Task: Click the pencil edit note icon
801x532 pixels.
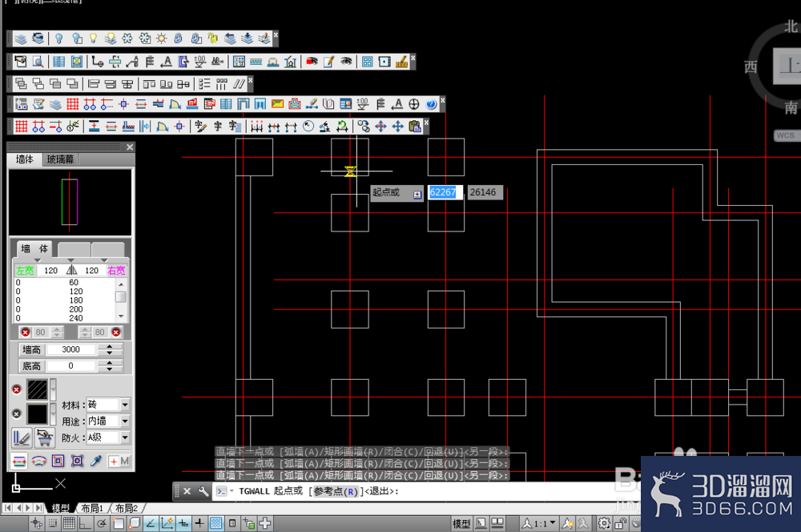Action: (329, 62)
